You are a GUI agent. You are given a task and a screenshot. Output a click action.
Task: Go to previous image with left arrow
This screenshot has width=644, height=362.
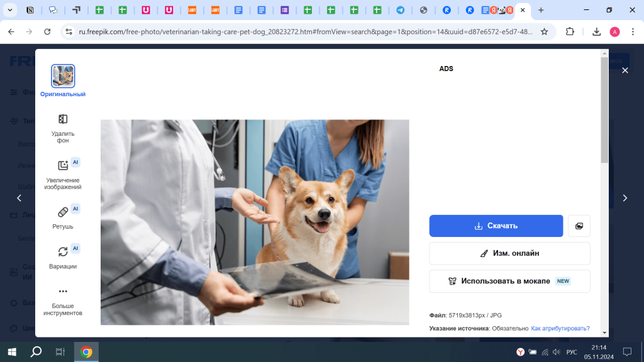pyautogui.click(x=19, y=198)
